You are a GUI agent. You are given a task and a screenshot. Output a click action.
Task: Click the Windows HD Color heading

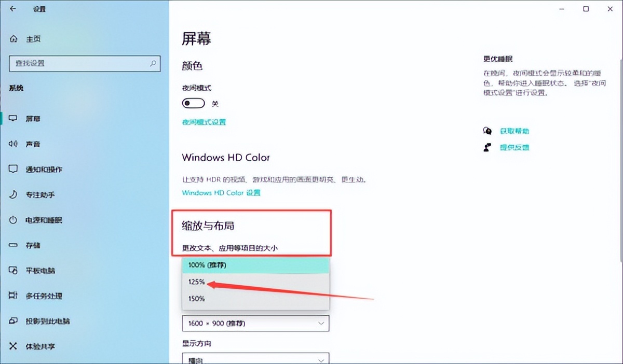click(226, 157)
